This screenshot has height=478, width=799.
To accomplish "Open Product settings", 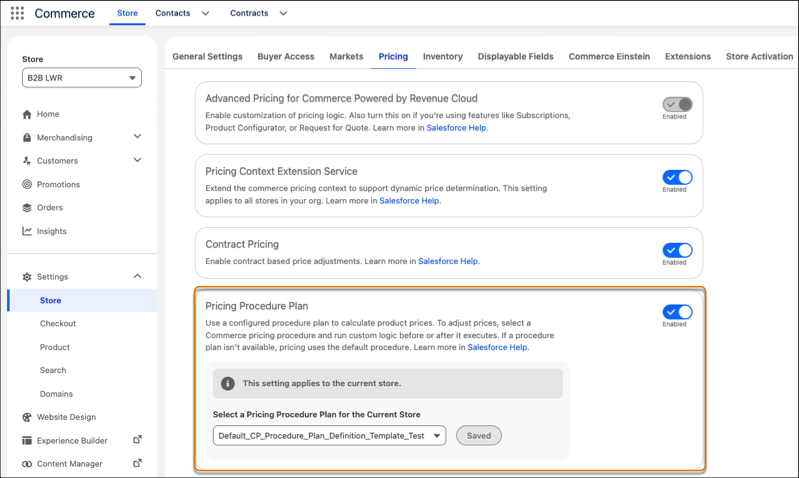I will (55, 347).
